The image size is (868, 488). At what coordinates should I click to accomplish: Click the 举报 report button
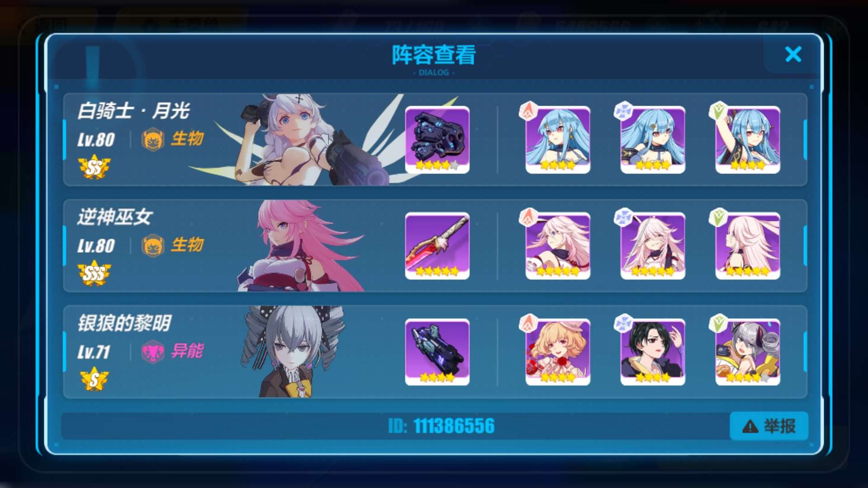(x=769, y=426)
